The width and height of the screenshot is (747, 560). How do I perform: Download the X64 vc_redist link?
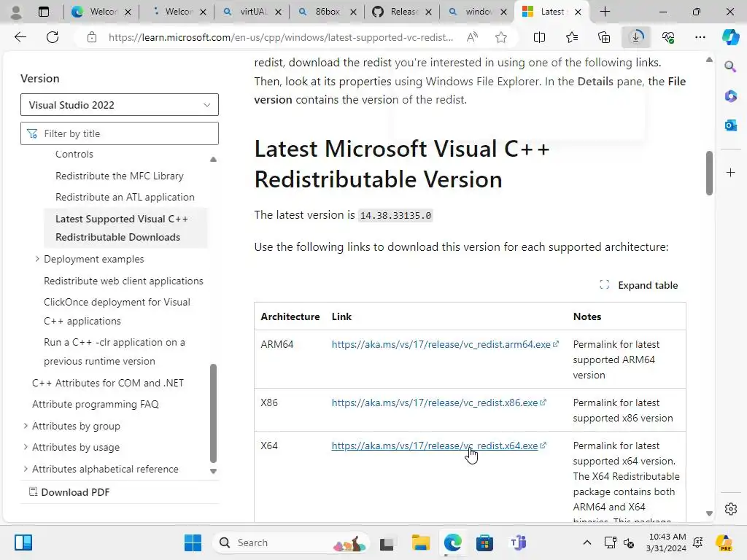pos(435,446)
